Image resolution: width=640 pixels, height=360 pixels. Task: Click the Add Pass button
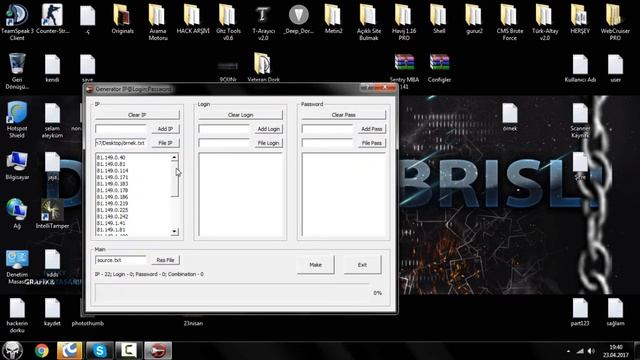coord(372,129)
